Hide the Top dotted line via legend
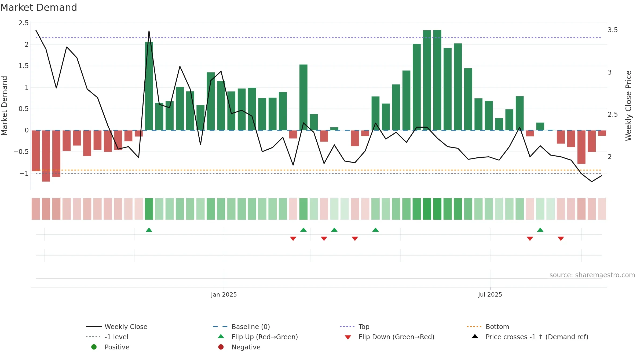Screen dimensions: 644x362 point(354,327)
